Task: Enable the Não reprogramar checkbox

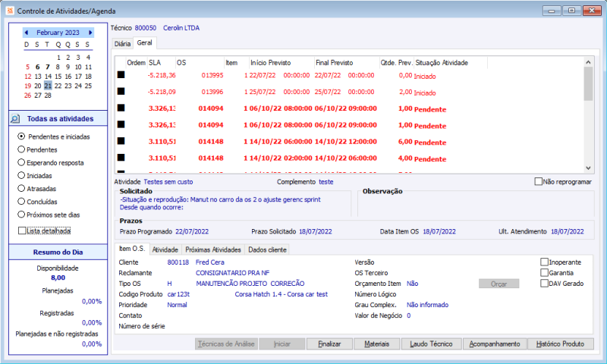Action: tap(539, 182)
